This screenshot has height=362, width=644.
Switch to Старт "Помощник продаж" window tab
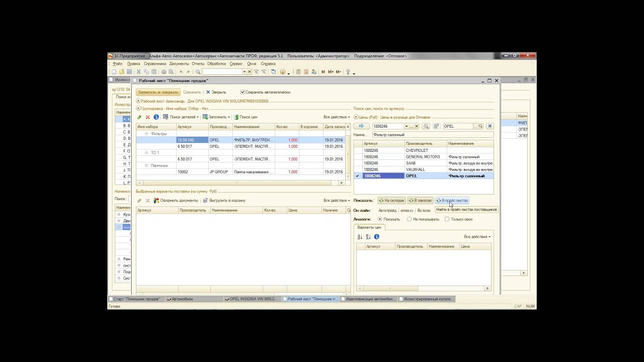pos(136,299)
